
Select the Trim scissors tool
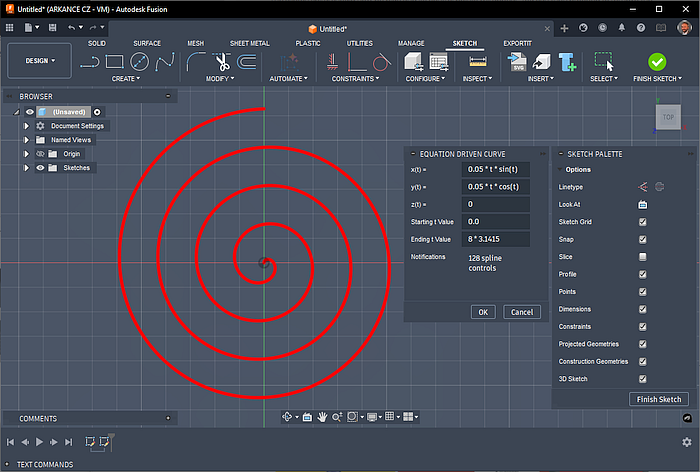click(221, 61)
